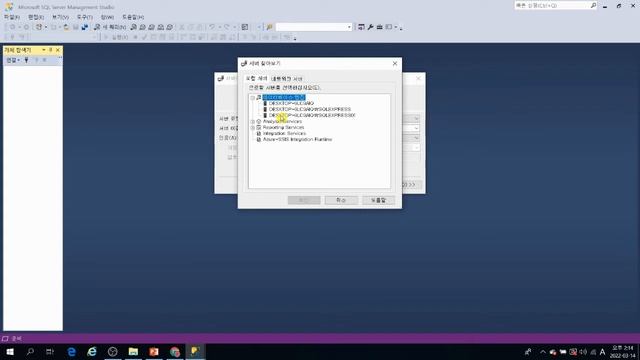Click the connect plug icon in Object Explorer
This screenshot has width=640, height=360.
pos(27,60)
